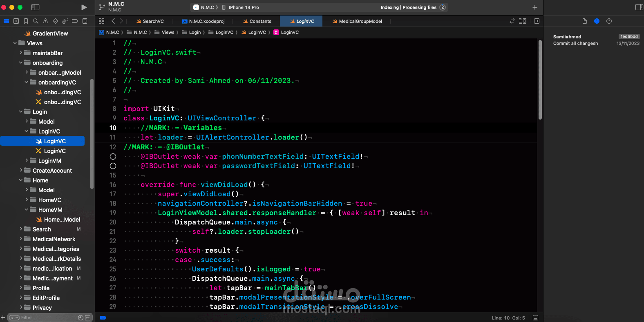This screenshot has height=322, width=644.
Task: Open the bookmarks navigator icon
Action: [26, 21]
